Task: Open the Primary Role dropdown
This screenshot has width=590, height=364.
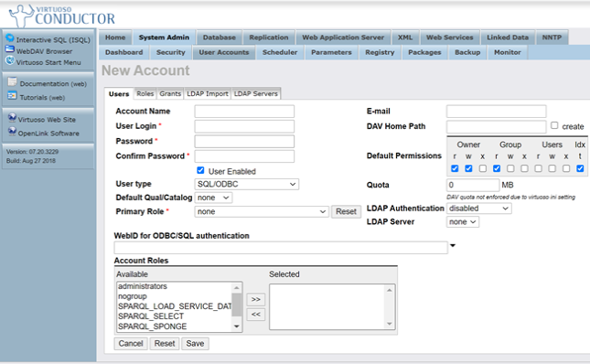Action: coord(262,211)
